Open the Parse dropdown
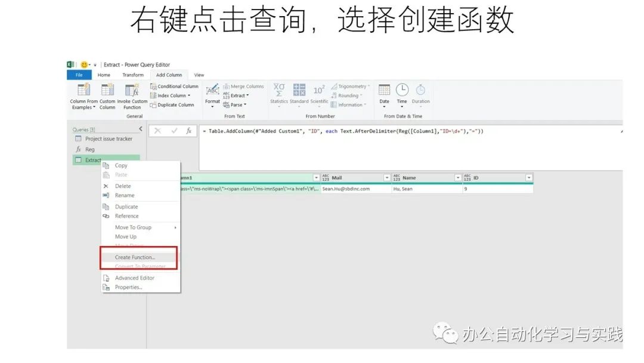The width and height of the screenshot is (644, 363). pos(235,105)
